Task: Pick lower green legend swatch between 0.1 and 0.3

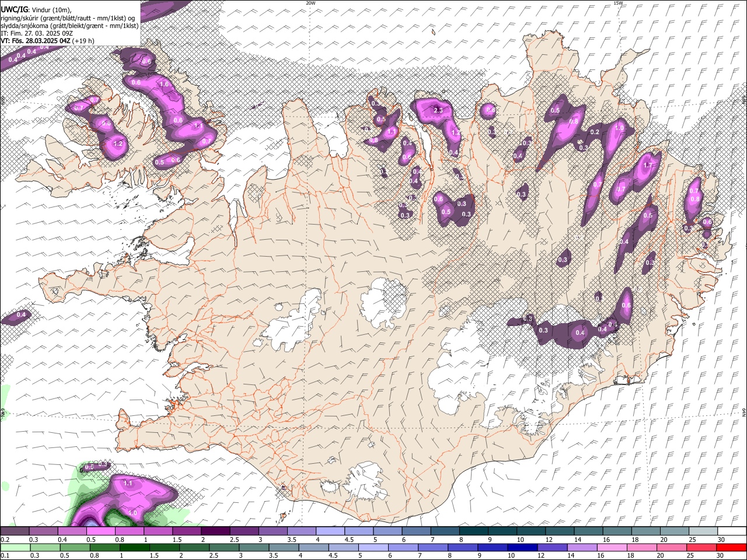Action: (15, 547)
